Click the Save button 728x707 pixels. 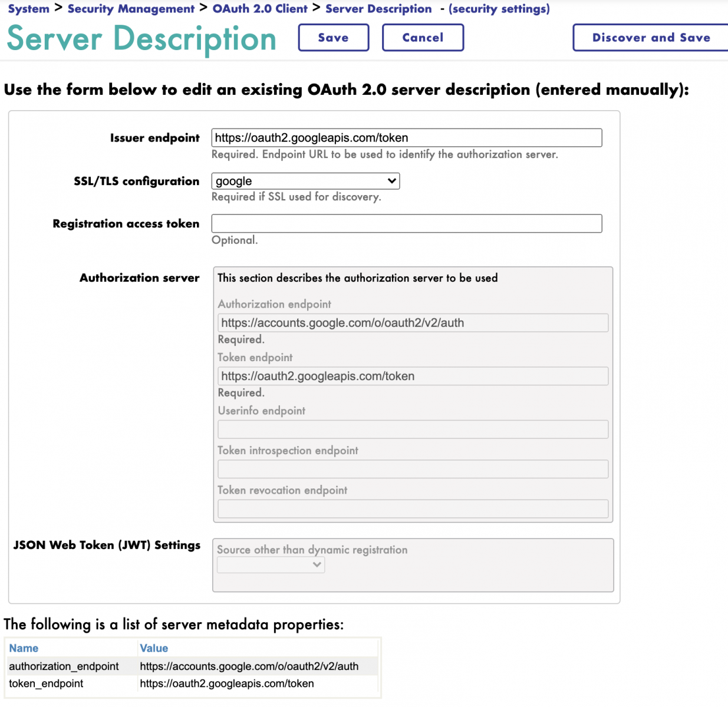click(x=334, y=38)
